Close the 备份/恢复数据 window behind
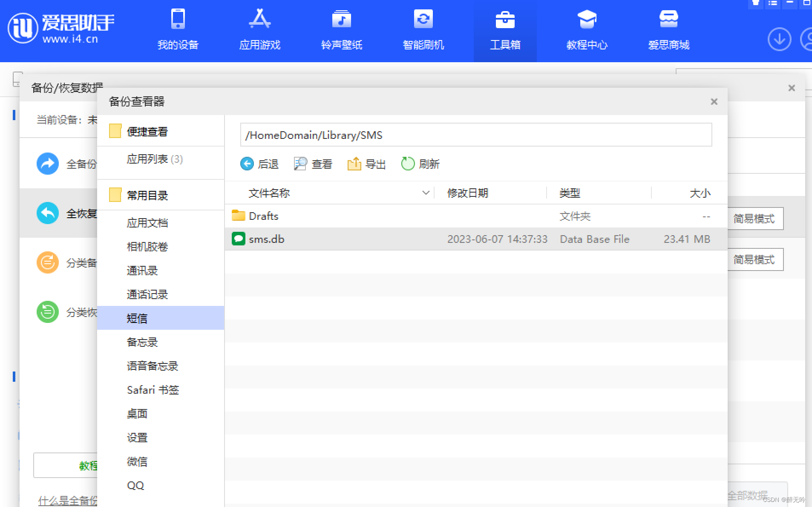Viewport: 812px width, 507px height. pyautogui.click(x=792, y=88)
